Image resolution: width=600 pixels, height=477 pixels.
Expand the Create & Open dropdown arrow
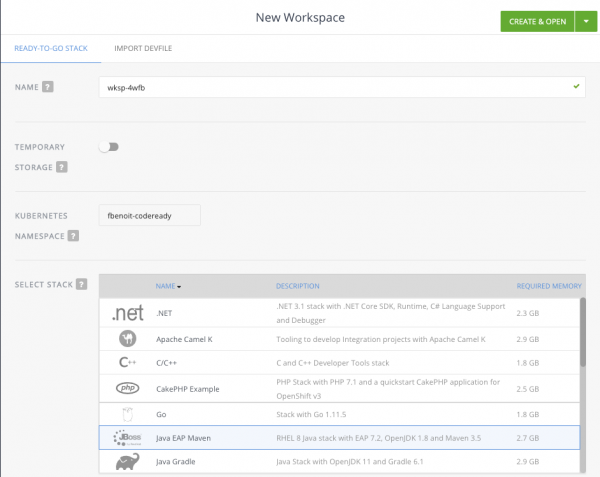coord(584,21)
